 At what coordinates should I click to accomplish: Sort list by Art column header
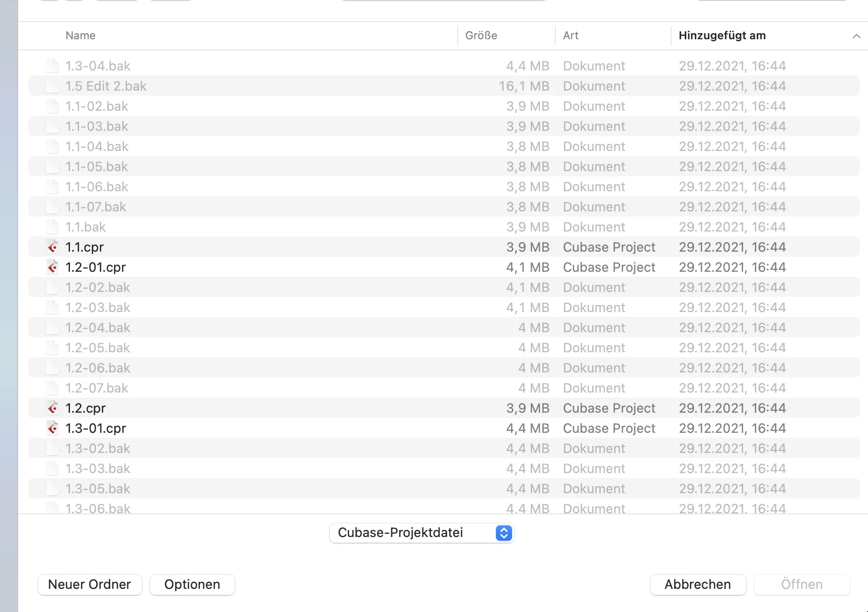(x=571, y=36)
